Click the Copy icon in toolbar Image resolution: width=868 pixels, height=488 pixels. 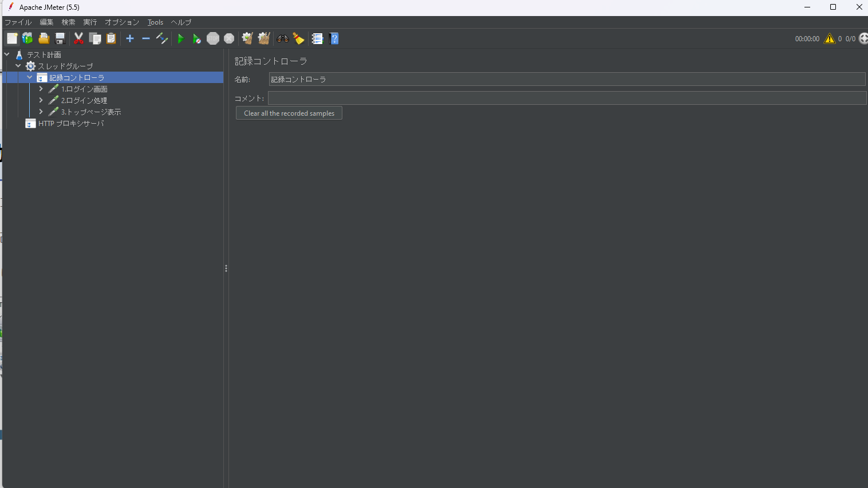click(x=95, y=38)
